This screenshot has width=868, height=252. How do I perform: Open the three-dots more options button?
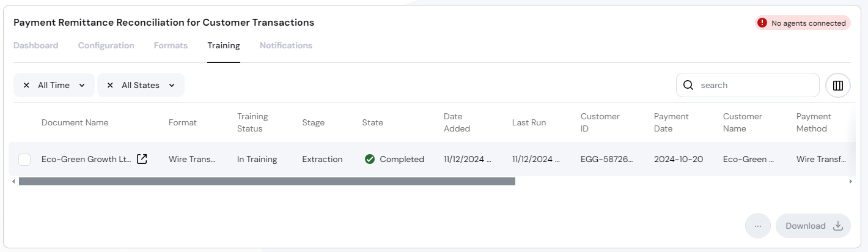point(758,226)
